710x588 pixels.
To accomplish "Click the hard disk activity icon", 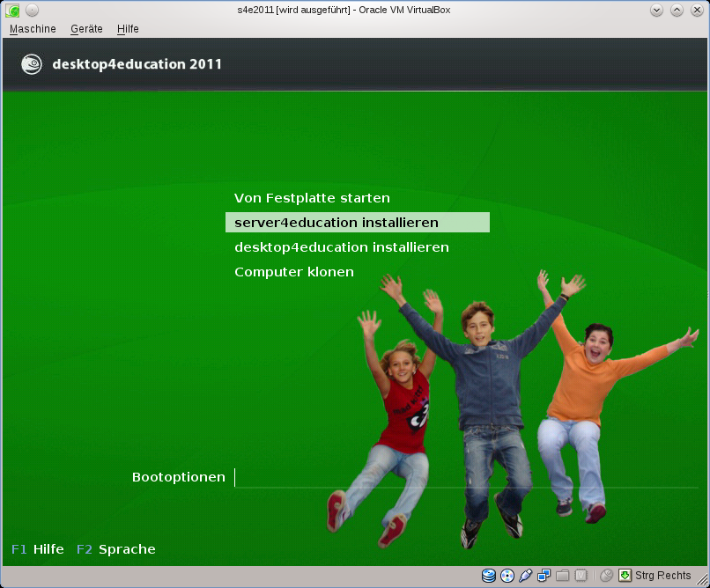I will click(489, 576).
